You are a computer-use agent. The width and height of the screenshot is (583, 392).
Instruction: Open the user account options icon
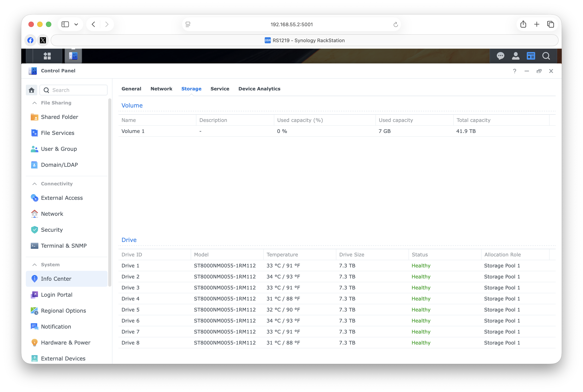tap(516, 56)
